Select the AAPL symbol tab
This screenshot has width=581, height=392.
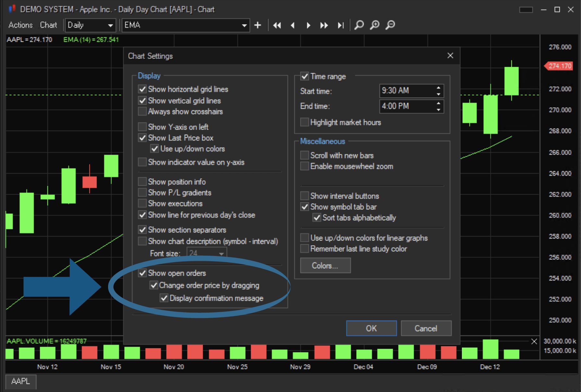tap(21, 381)
